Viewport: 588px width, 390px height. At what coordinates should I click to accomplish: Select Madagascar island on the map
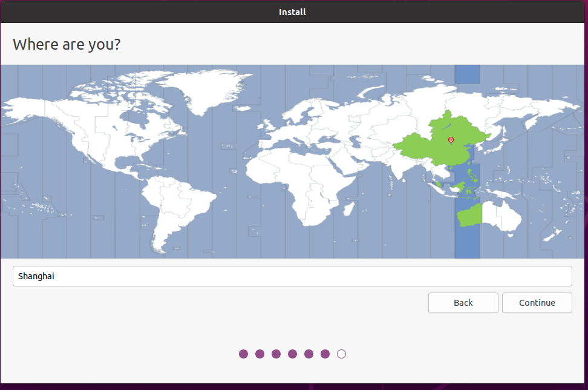tap(348, 209)
